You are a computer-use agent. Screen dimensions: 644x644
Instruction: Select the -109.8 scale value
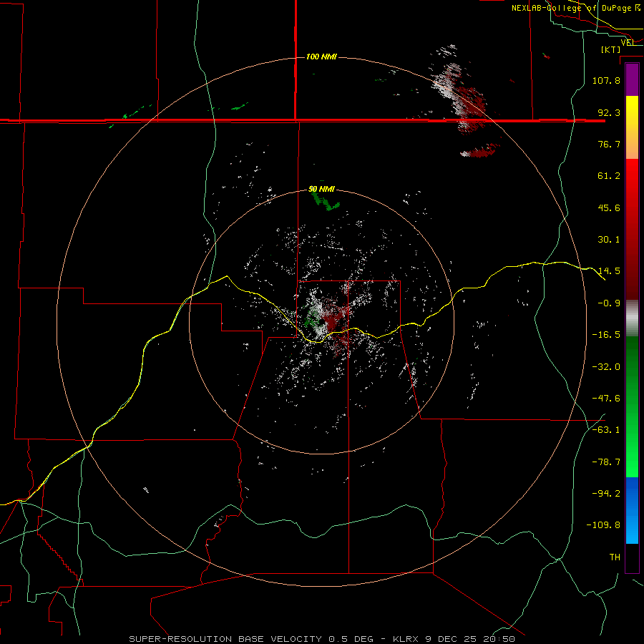click(603, 525)
